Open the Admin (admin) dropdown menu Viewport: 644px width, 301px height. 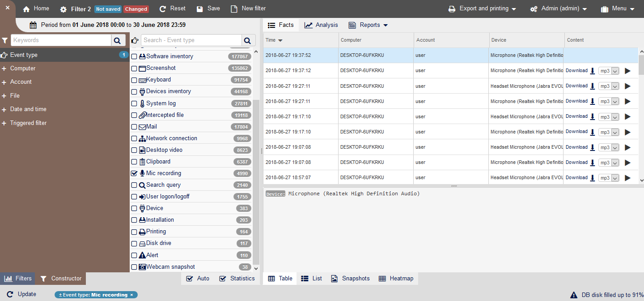pyautogui.click(x=559, y=9)
